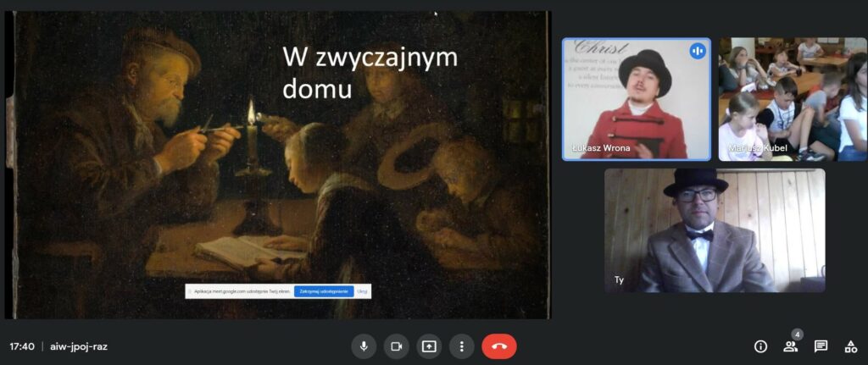The height and width of the screenshot is (365, 868).
Task: Show the participants list
Action: 790,346
